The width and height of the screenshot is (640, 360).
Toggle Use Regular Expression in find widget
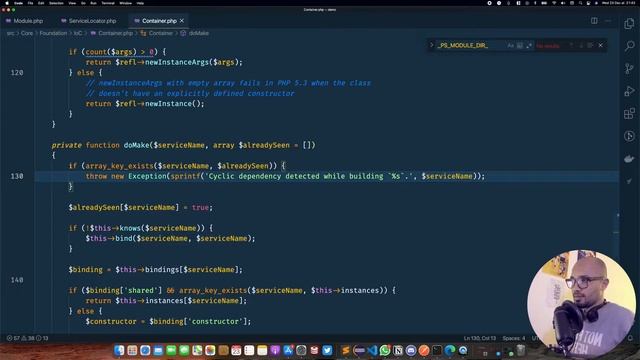point(529,45)
